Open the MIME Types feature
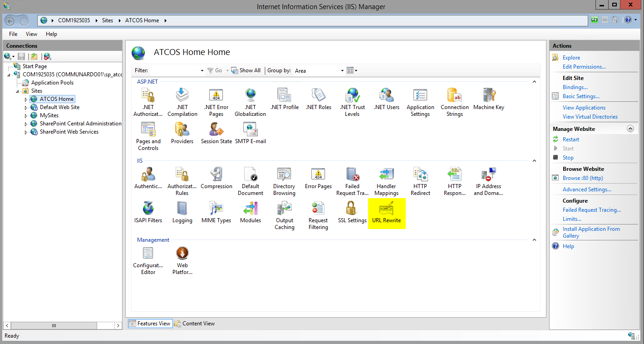 (216, 213)
